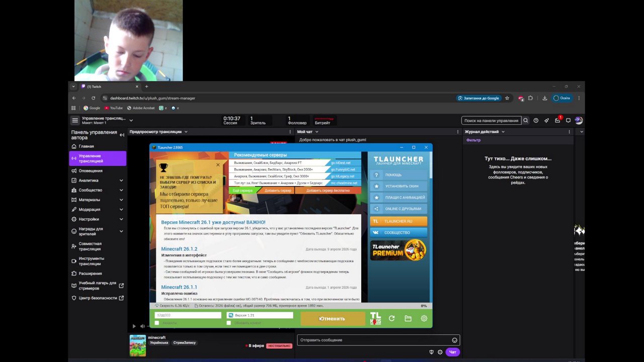Open TL Mods icon in TLauncher
644x362 pixels.
pos(375,318)
